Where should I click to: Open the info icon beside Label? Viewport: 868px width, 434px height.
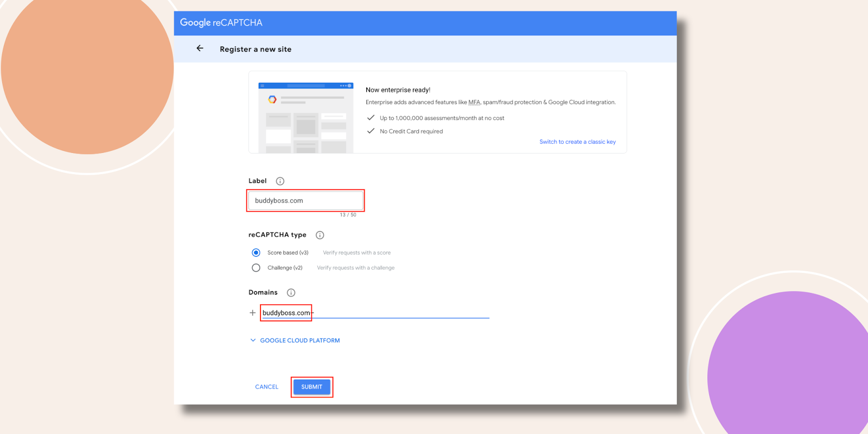click(x=280, y=181)
